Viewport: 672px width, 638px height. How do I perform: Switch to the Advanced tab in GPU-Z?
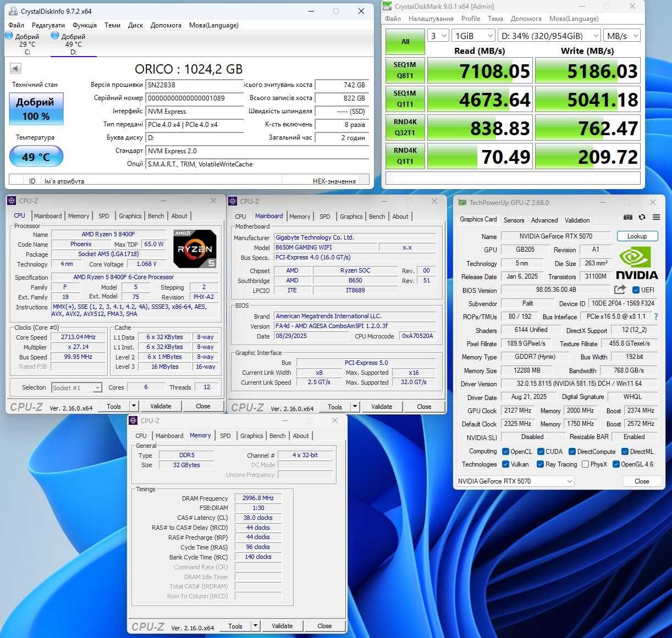544,220
